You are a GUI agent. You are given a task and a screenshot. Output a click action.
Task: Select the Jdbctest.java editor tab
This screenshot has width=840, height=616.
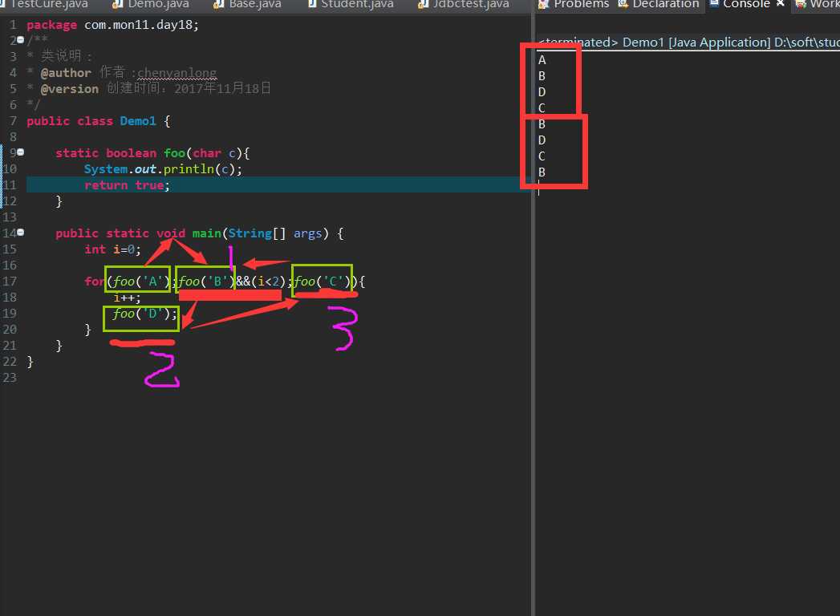pyautogui.click(x=464, y=4)
